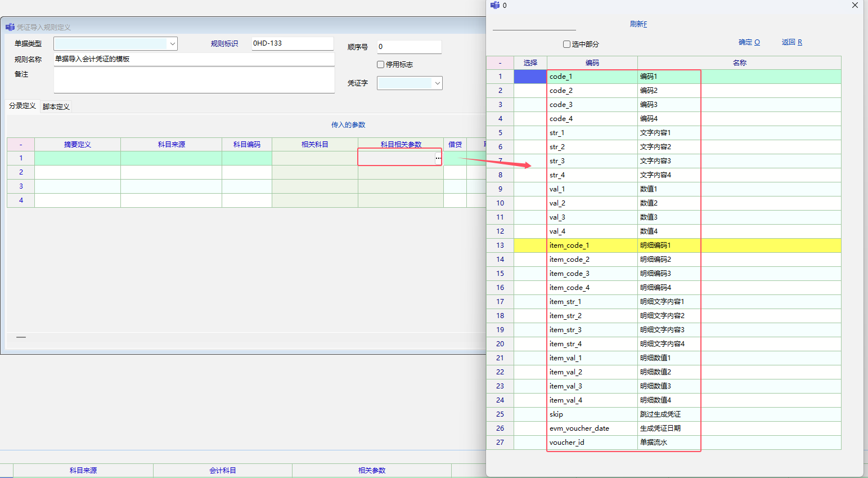Open the 凭证字 dropdown list
This screenshot has height=478, width=868.
(437, 83)
